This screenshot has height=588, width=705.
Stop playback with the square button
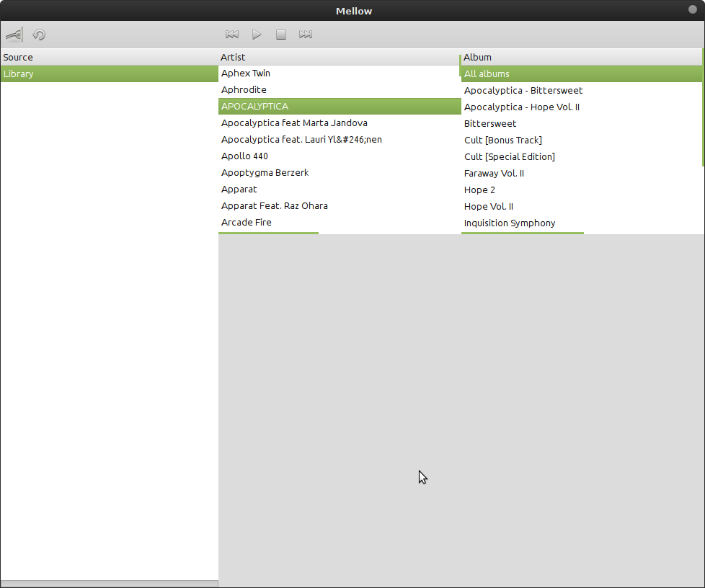[x=281, y=35]
